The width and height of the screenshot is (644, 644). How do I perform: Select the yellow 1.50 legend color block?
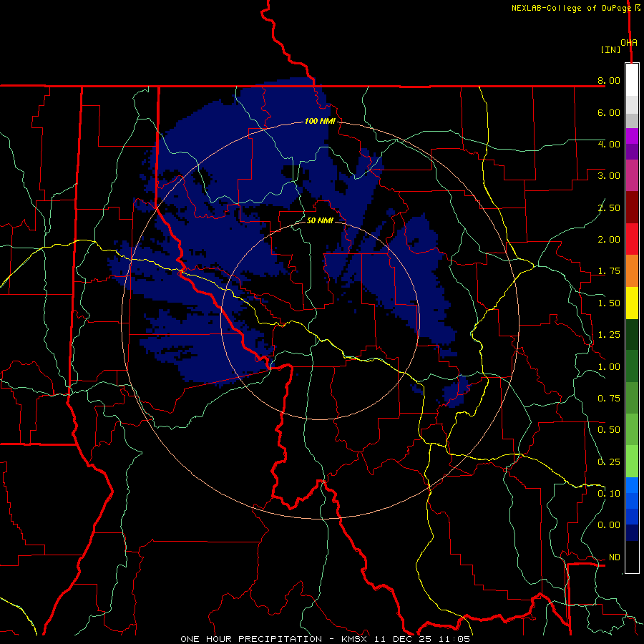(632, 303)
